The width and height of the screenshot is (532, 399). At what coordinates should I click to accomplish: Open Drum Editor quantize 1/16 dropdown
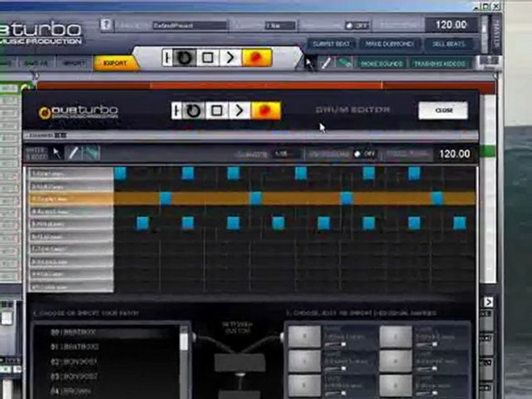click(x=287, y=154)
